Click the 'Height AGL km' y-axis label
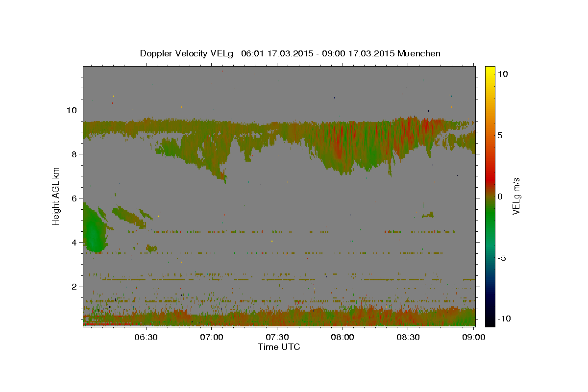This screenshot has width=588, height=392. (x=56, y=196)
